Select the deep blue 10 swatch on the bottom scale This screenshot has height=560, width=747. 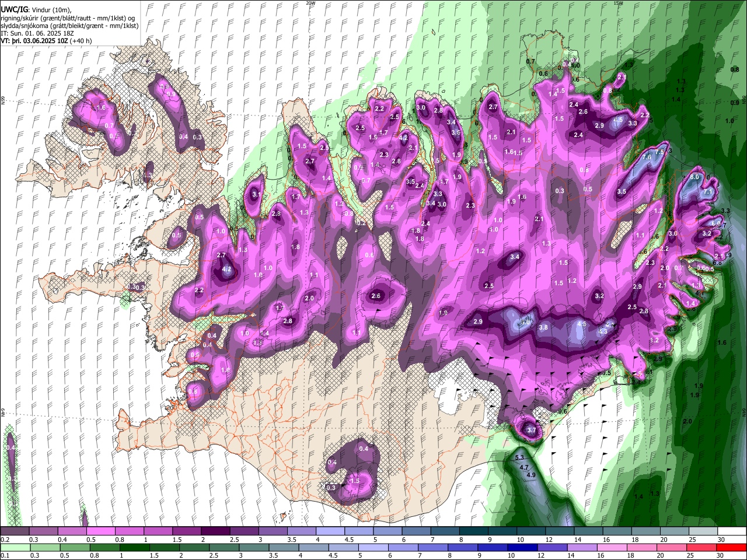click(522, 547)
